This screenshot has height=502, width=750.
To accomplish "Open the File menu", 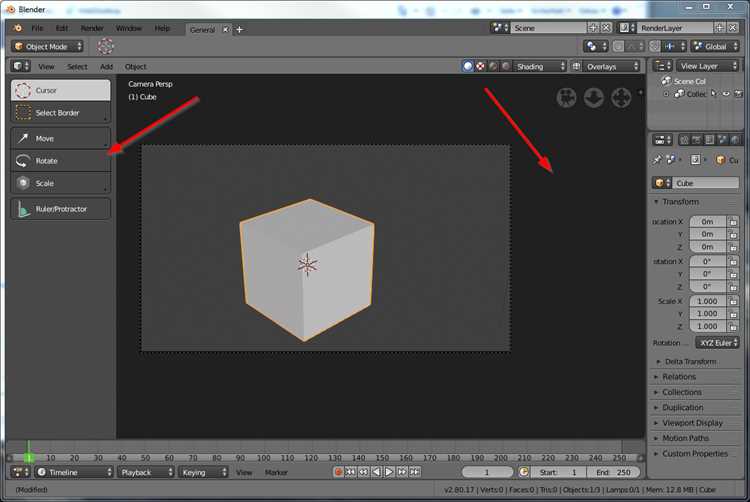I will [x=37, y=28].
